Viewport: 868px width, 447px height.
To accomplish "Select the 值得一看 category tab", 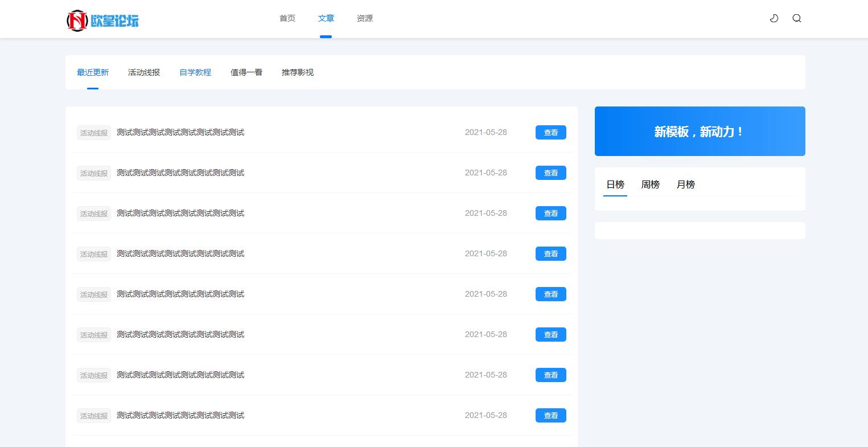I will (x=246, y=72).
